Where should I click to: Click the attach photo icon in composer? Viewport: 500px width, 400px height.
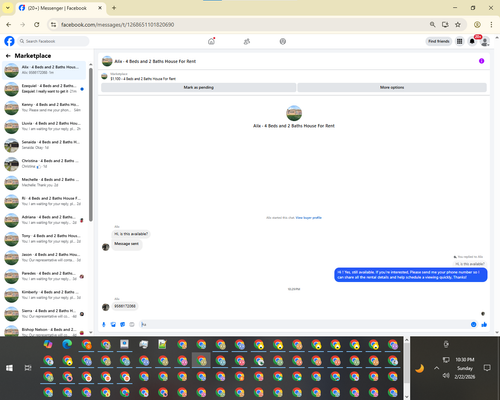(113, 324)
